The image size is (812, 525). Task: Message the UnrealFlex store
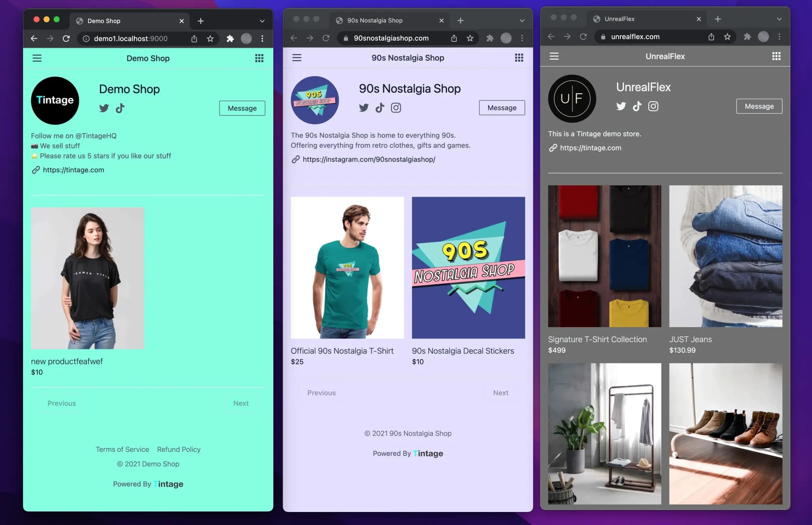759,106
